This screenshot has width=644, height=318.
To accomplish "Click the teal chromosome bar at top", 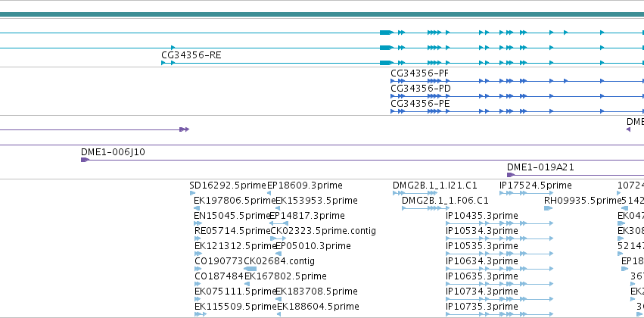I will click(x=322, y=14).
